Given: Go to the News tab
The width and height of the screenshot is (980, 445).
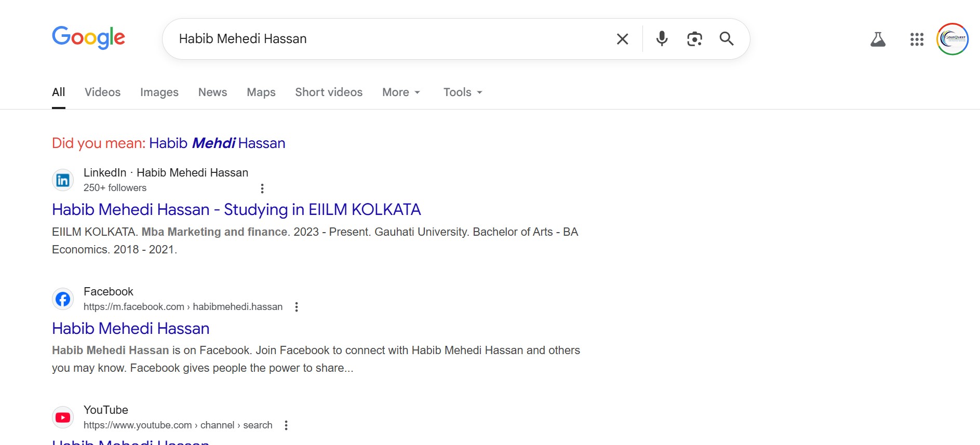Looking at the screenshot, I should 212,92.
